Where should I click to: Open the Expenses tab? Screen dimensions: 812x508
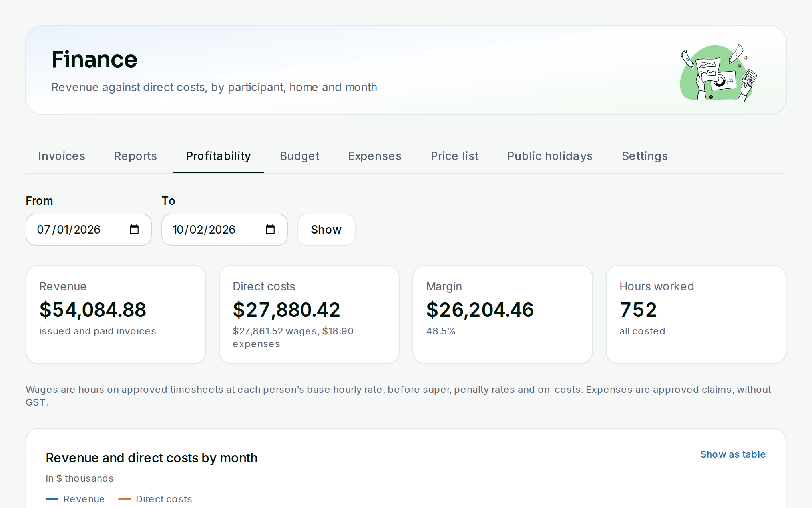(375, 156)
